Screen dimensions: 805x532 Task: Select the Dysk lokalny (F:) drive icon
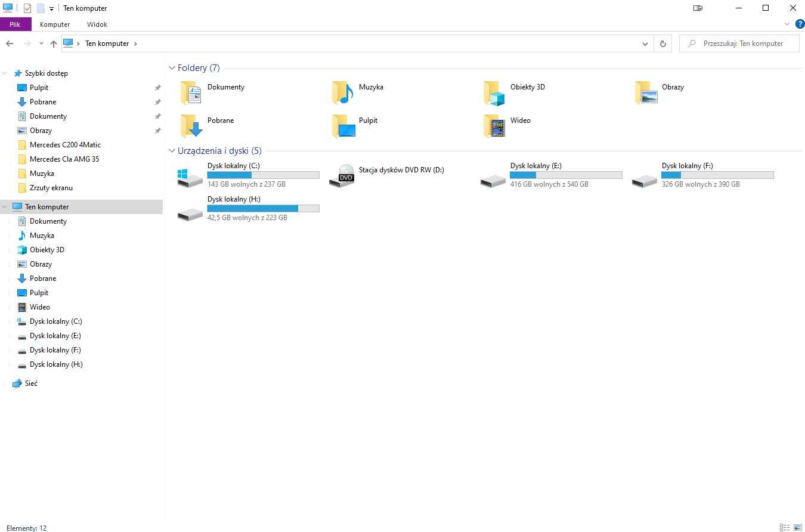pos(645,180)
